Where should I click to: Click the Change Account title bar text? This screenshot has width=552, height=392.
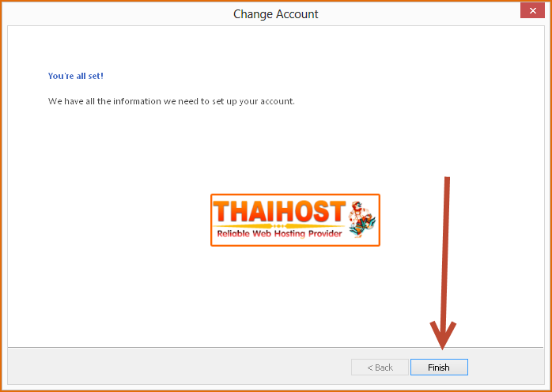276,14
